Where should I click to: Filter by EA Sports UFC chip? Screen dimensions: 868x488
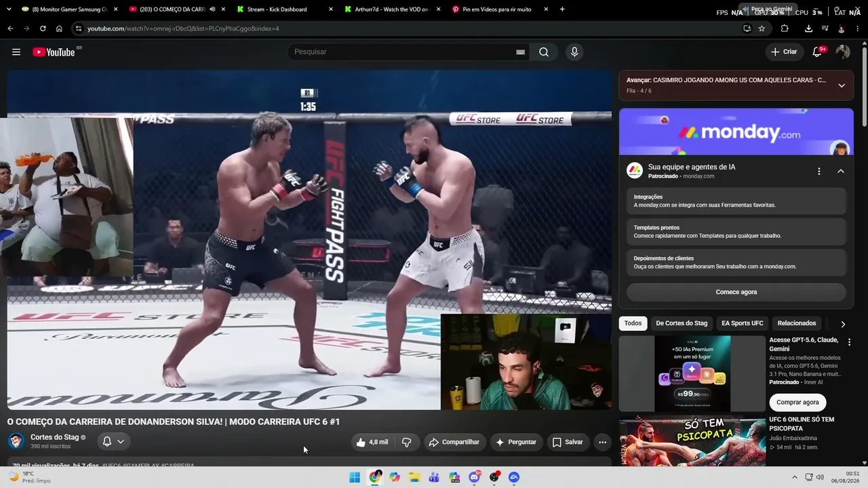click(x=743, y=323)
